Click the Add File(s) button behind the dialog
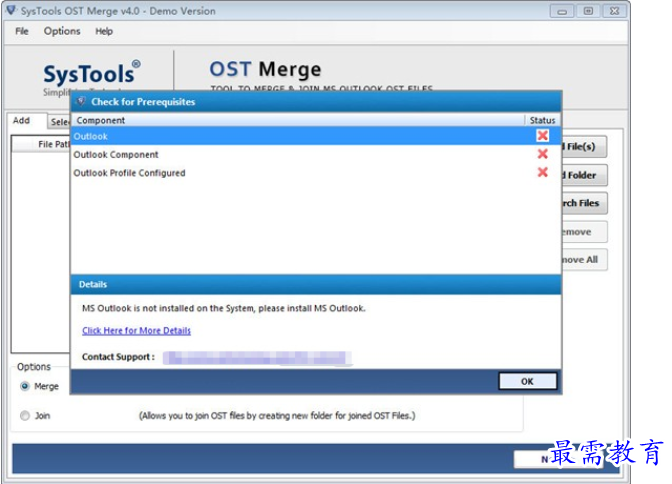 tap(584, 147)
